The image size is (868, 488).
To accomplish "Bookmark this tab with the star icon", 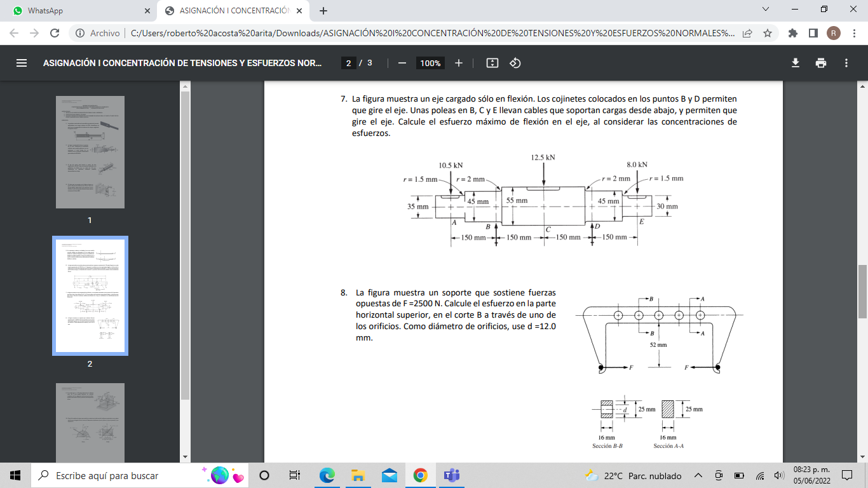I will tap(767, 33).
